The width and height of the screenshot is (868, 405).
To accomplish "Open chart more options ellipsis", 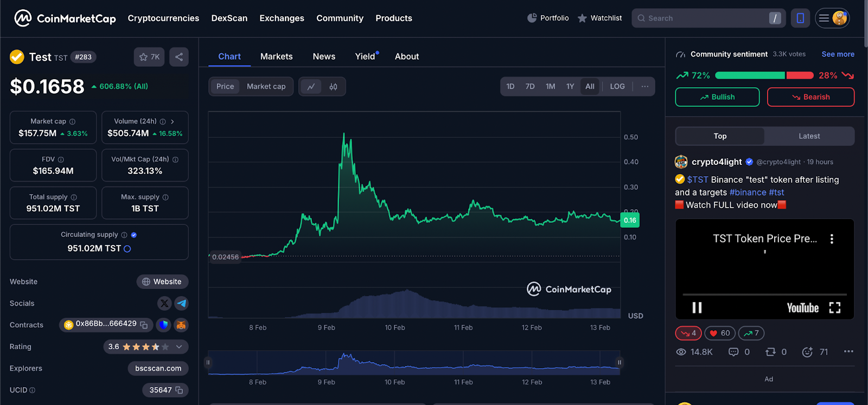I will pyautogui.click(x=644, y=86).
